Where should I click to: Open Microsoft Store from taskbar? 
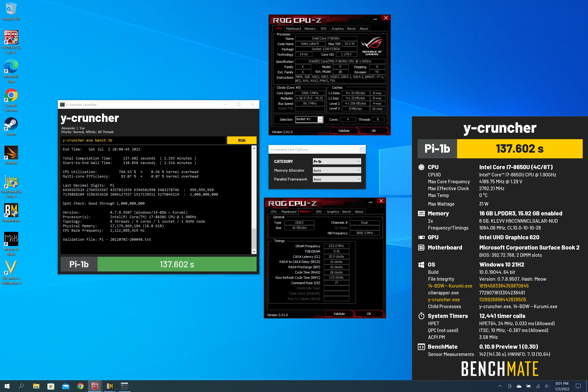(x=51, y=386)
